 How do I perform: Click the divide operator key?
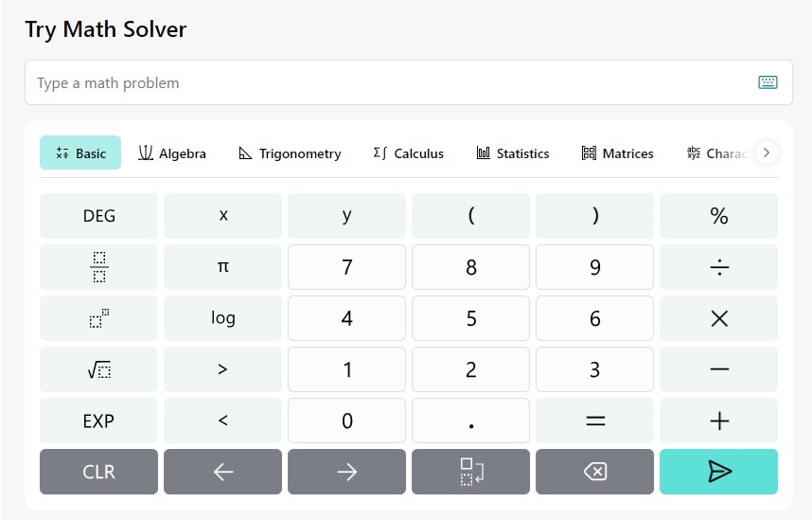point(719,267)
